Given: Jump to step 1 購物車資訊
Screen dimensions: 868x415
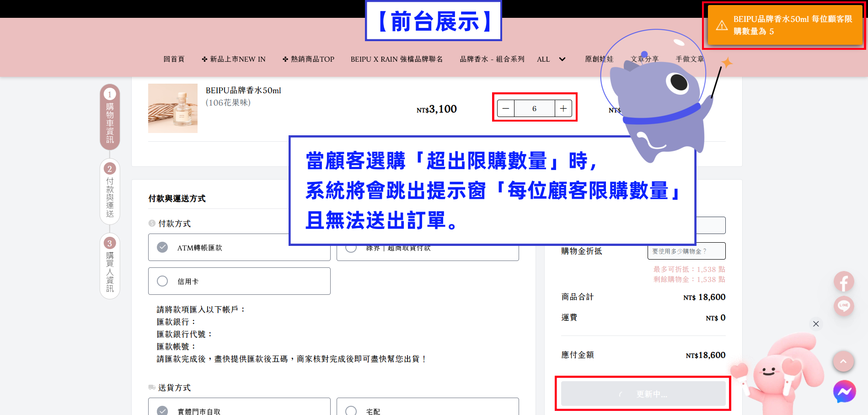Looking at the screenshot, I should coord(110,117).
